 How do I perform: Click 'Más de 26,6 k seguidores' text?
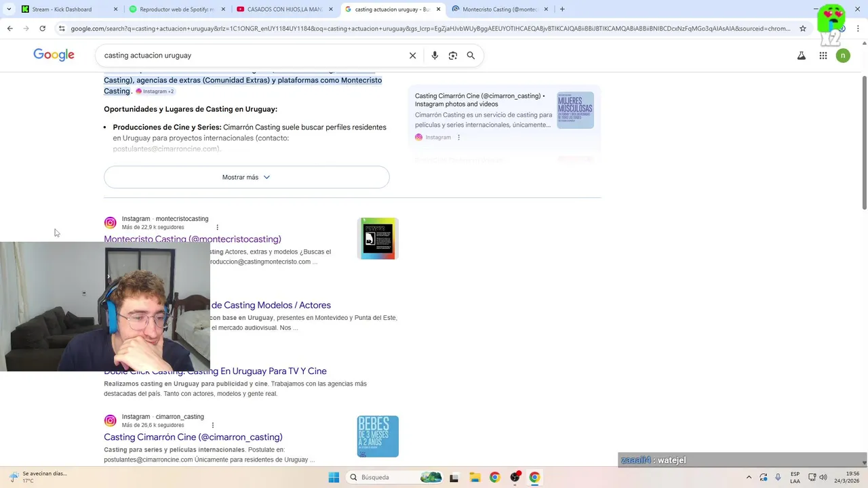pyautogui.click(x=153, y=425)
